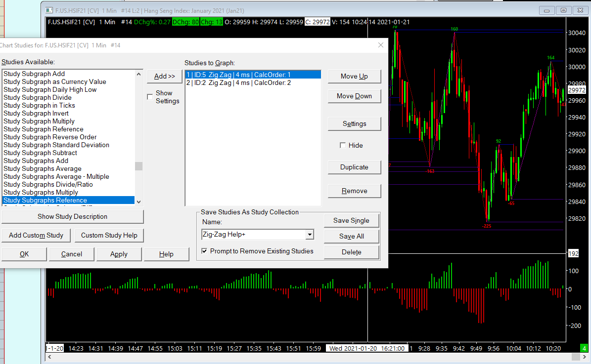
Task: Click the Zig-Zag Help+ name field
Action: point(254,235)
